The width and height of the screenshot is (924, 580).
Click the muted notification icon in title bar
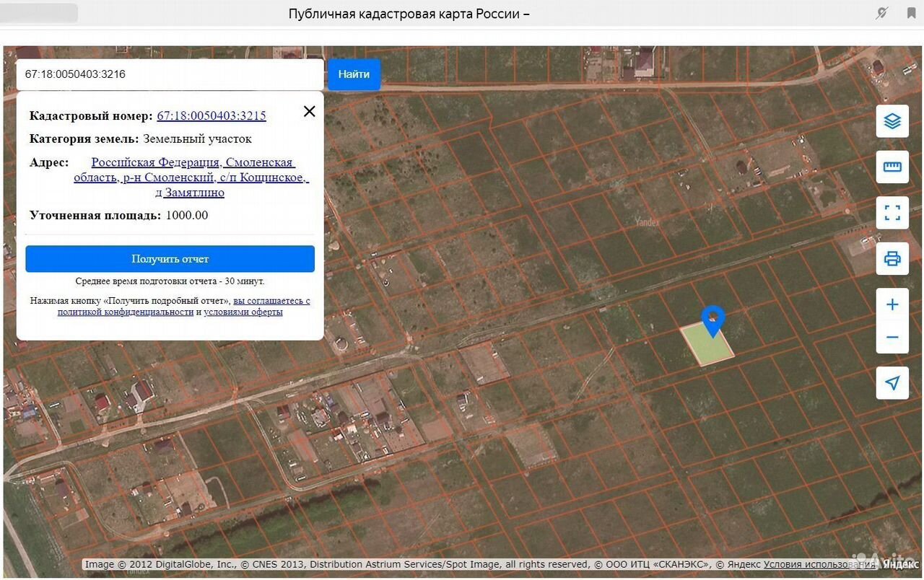point(881,13)
